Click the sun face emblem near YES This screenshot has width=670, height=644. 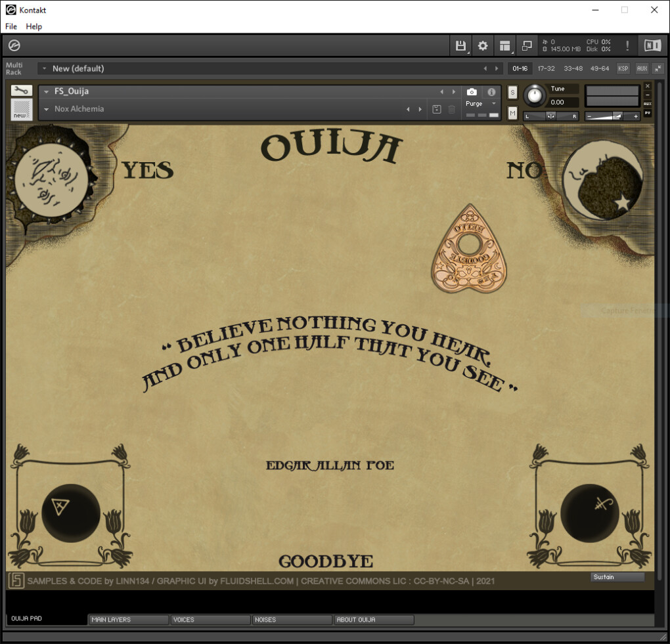[51, 181]
